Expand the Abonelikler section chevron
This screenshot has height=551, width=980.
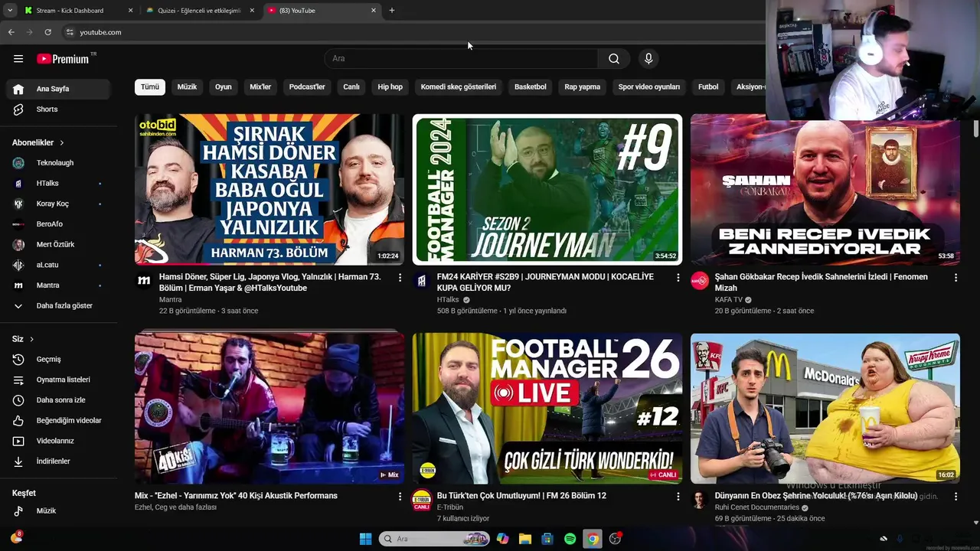[x=62, y=143]
